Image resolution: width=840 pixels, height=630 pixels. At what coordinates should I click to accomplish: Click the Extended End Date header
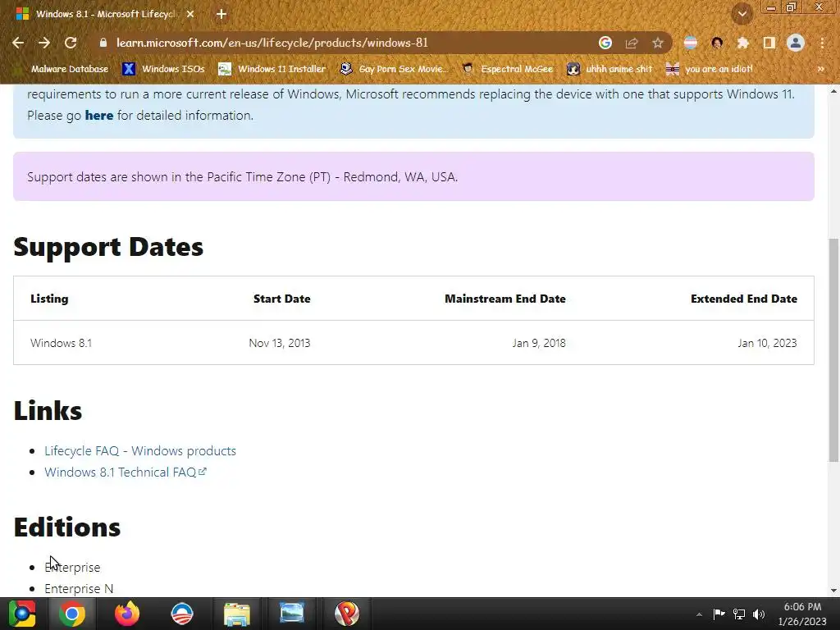point(744,299)
